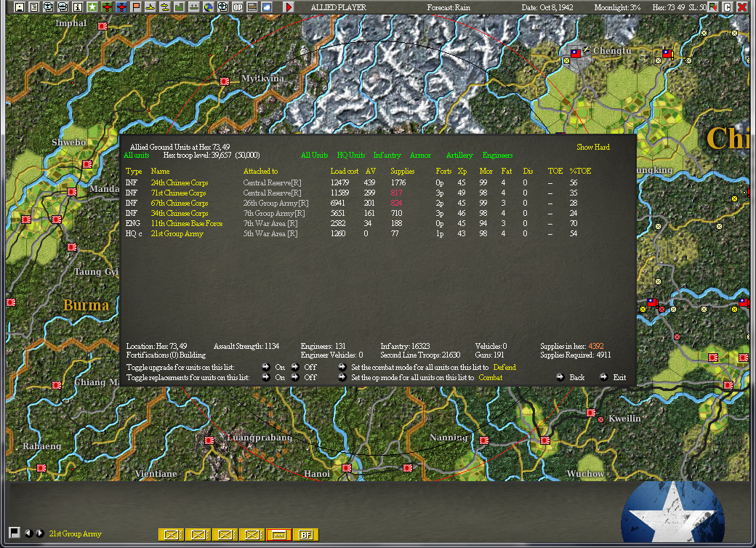Image resolution: width=756 pixels, height=548 pixels.
Task: Open the 21st Group Army HQ in list
Action: tap(177, 233)
